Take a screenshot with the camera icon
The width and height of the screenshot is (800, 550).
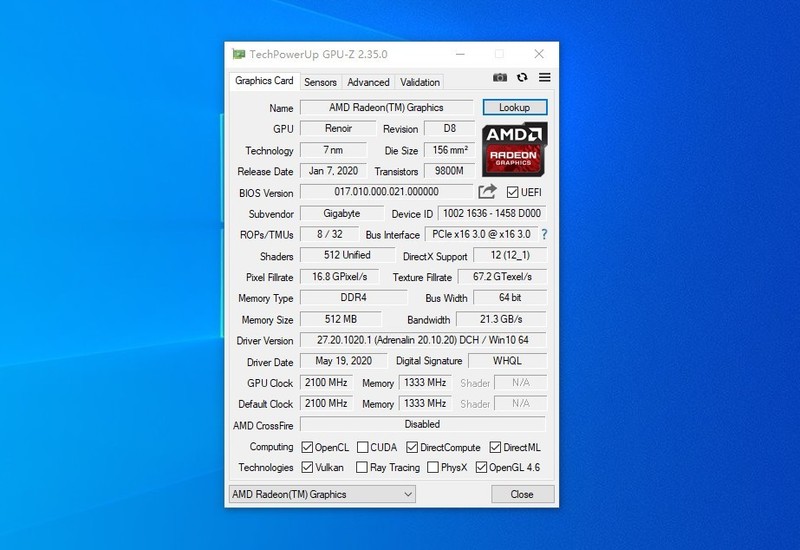[x=500, y=78]
